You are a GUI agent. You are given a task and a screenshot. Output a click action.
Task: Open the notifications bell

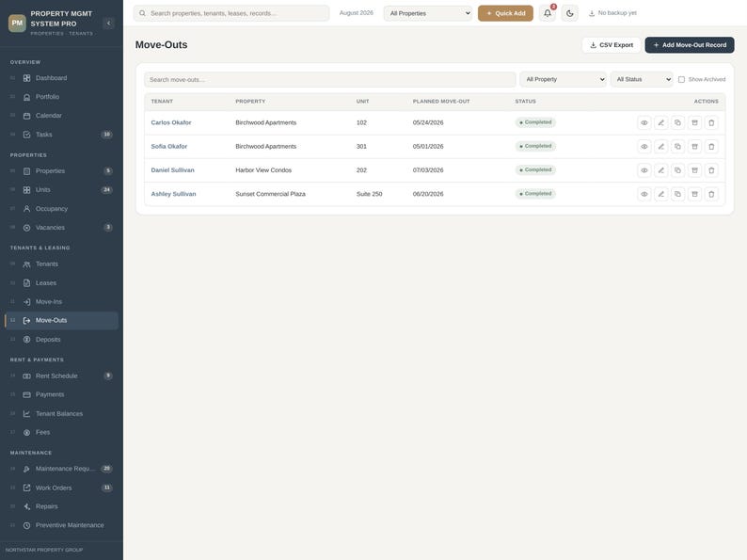click(548, 13)
